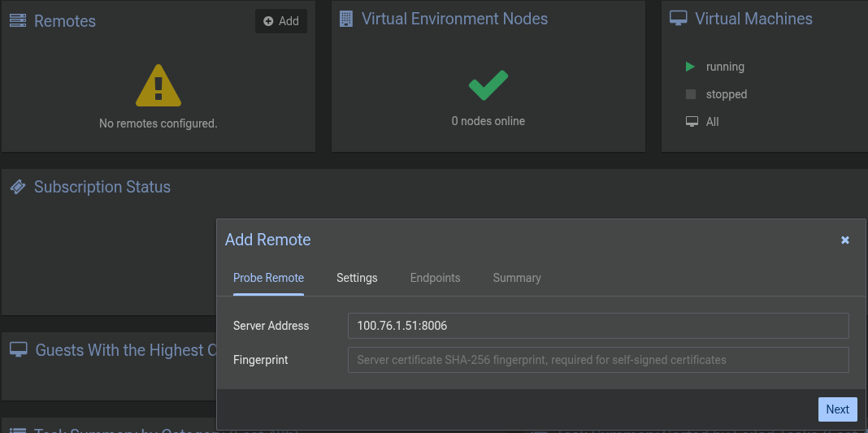868x433 pixels.
Task: Close the Add Remote dialog
Action: (845, 240)
